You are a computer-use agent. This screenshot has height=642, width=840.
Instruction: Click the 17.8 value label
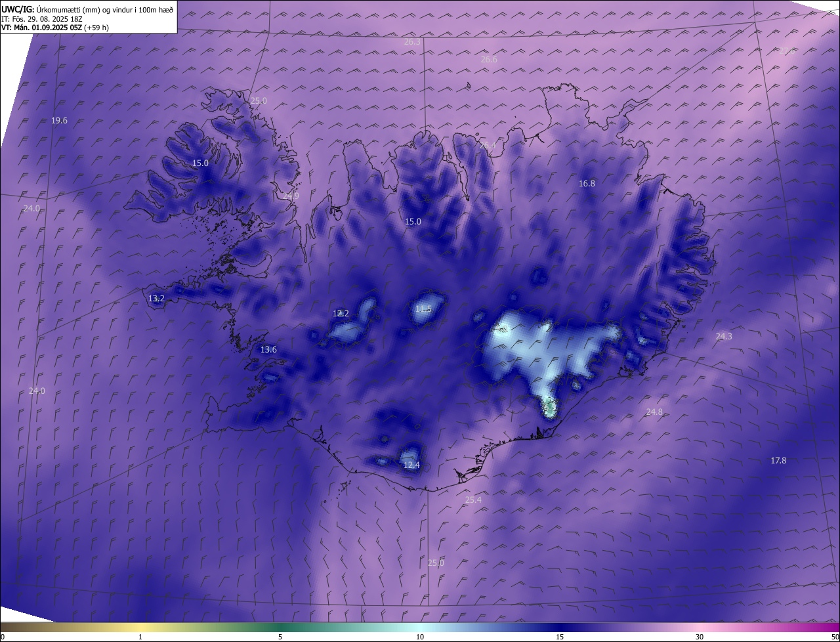[x=778, y=461]
